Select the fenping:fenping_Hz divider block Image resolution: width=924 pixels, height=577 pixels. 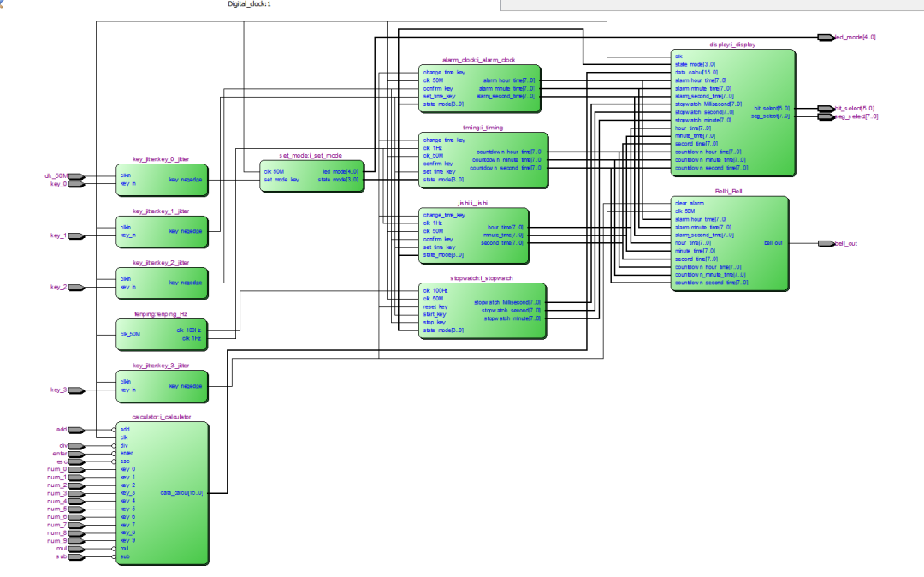point(162,334)
